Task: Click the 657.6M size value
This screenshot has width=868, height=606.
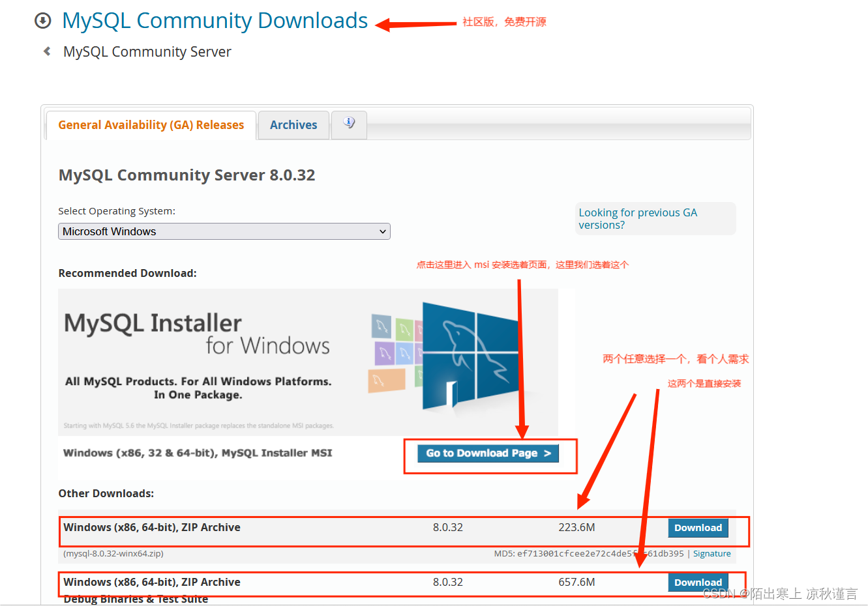Action: coord(576,583)
